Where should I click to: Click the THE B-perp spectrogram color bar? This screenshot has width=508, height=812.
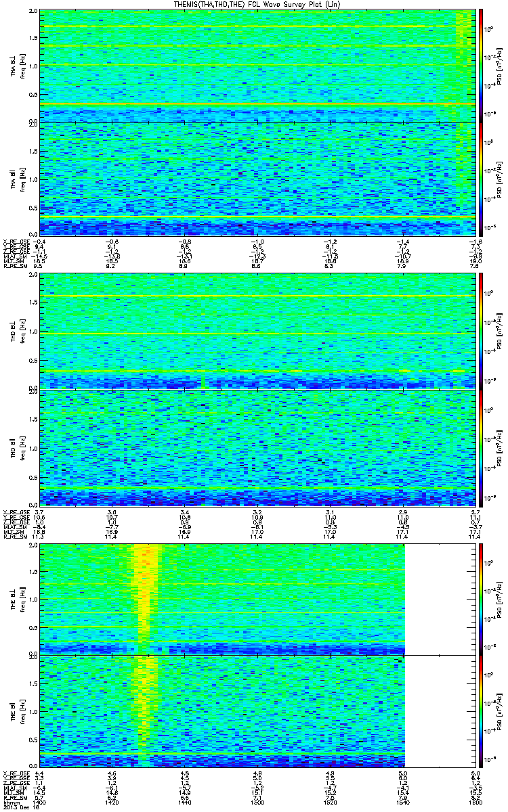(x=481, y=598)
